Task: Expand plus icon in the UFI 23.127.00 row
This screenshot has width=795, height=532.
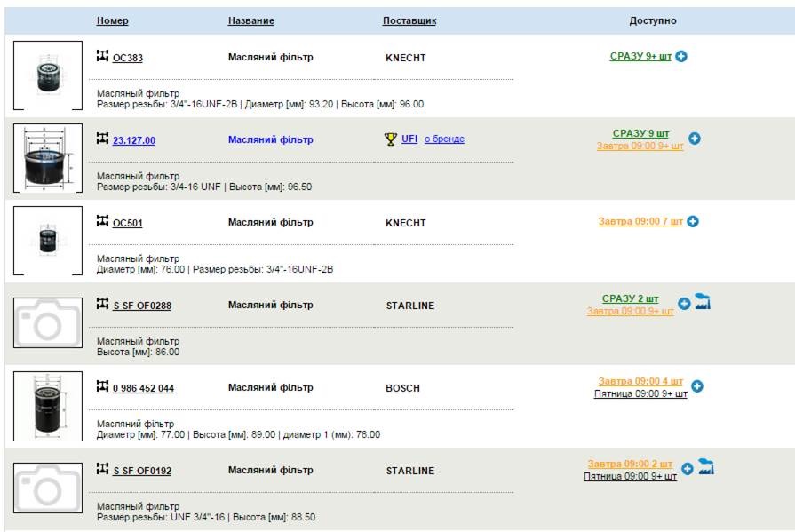Action: tap(695, 139)
